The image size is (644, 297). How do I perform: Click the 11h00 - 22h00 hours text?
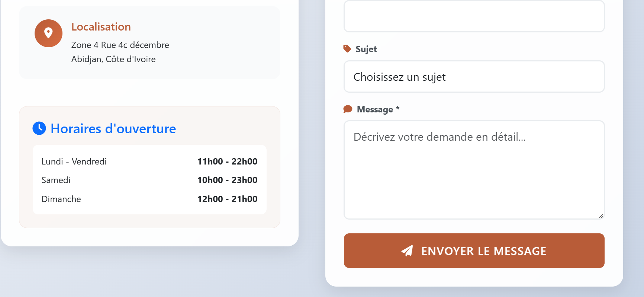pos(227,162)
